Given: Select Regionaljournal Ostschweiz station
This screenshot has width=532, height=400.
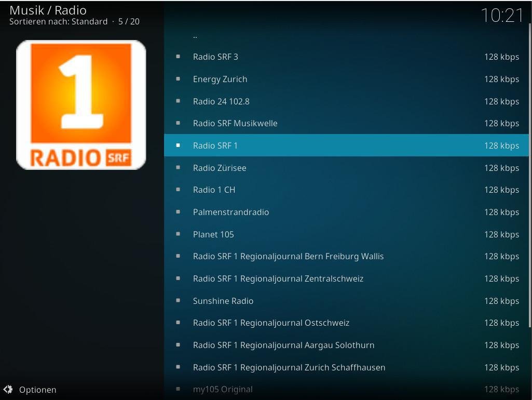Looking at the screenshot, I should [x=346, y=323].
